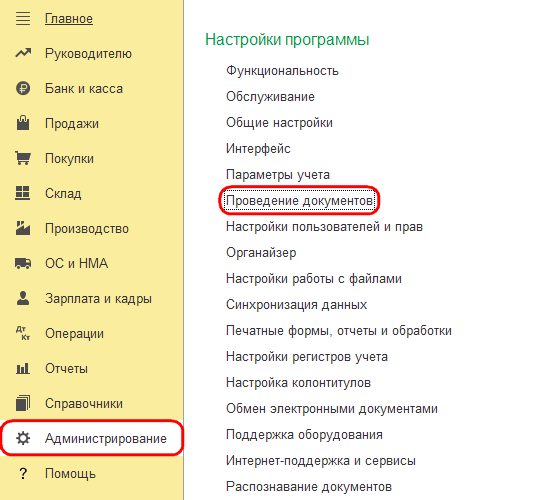The image size is (539, 500).
Task: Open Настройка колонтитулов link
Action: pyautogui.click(x=298, y=383)
